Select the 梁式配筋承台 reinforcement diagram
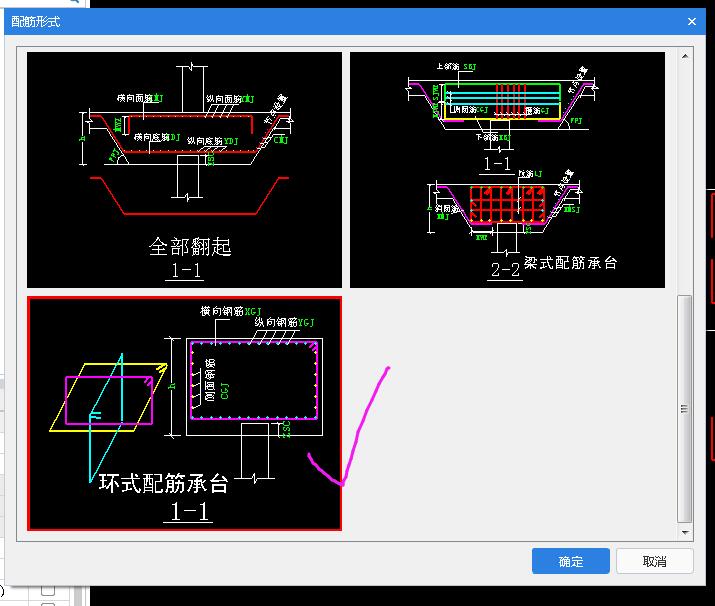This screenshot has height=606, width=715. (x=507, y=170)
